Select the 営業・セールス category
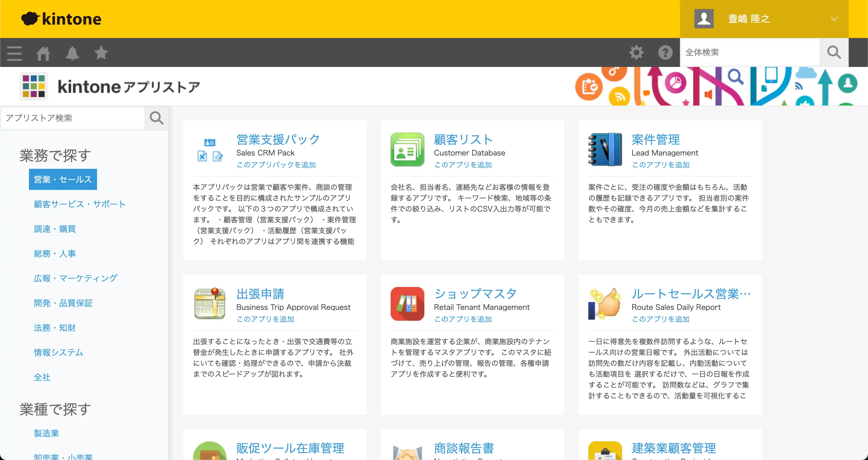Viewport: 868px width, 460px height. point(63,179)
